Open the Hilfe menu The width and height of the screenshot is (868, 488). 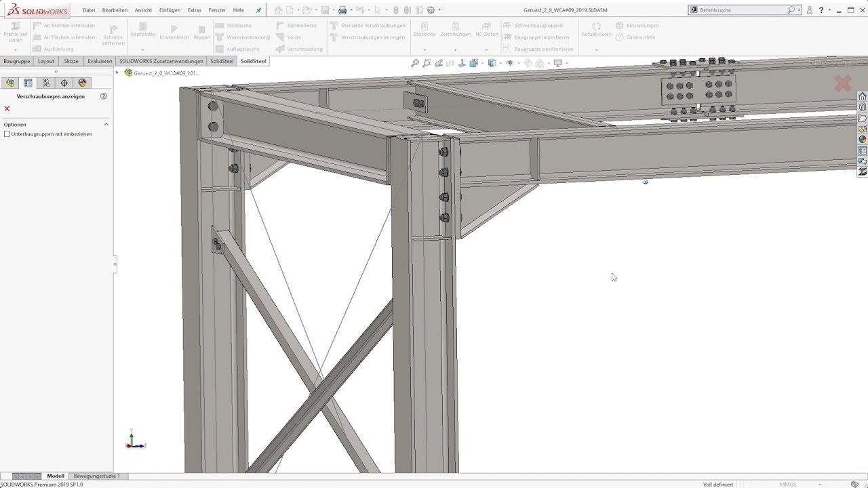click(238, 10)
